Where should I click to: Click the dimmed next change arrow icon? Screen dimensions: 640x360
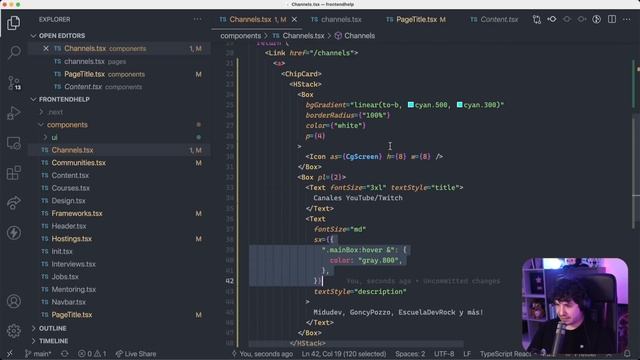(567, 19)
